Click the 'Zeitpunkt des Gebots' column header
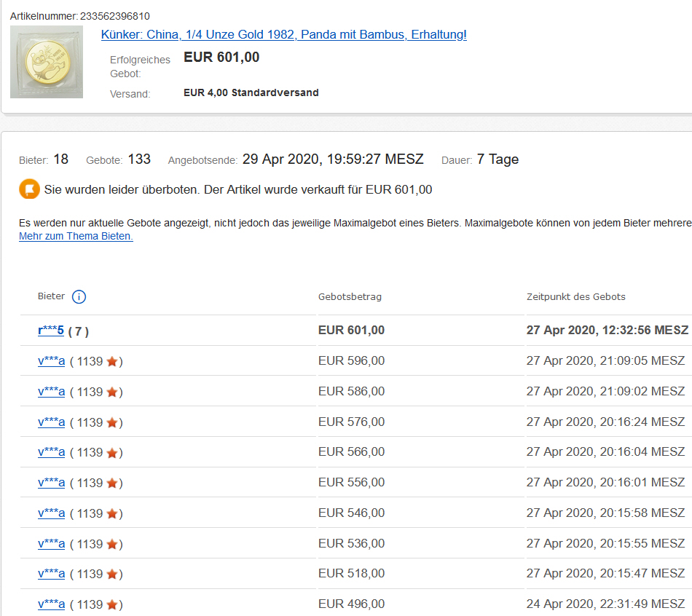692x616 pixels. click(575, 296)
